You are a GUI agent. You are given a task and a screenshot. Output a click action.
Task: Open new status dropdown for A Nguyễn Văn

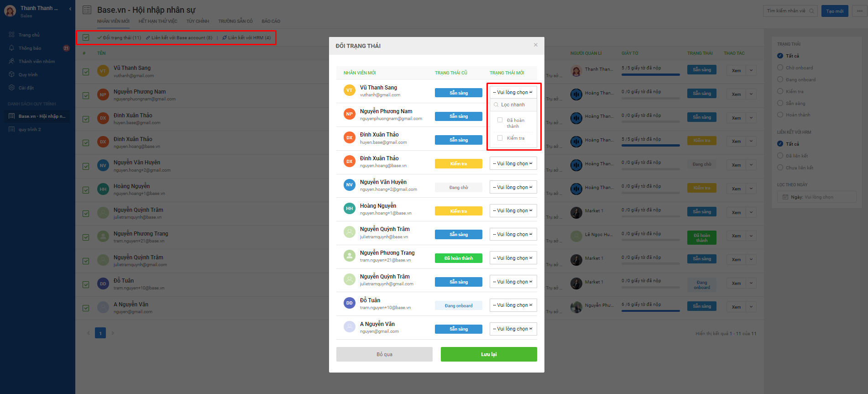(x=513, y=329)
